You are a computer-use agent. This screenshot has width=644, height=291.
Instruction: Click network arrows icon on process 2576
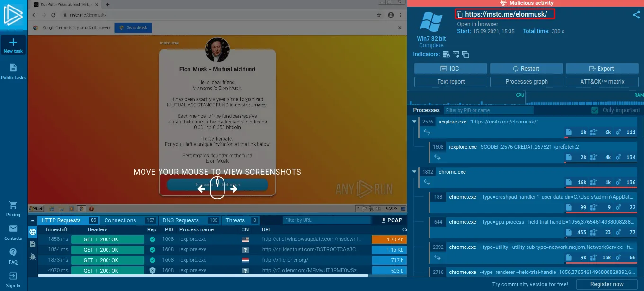point(427,132)
